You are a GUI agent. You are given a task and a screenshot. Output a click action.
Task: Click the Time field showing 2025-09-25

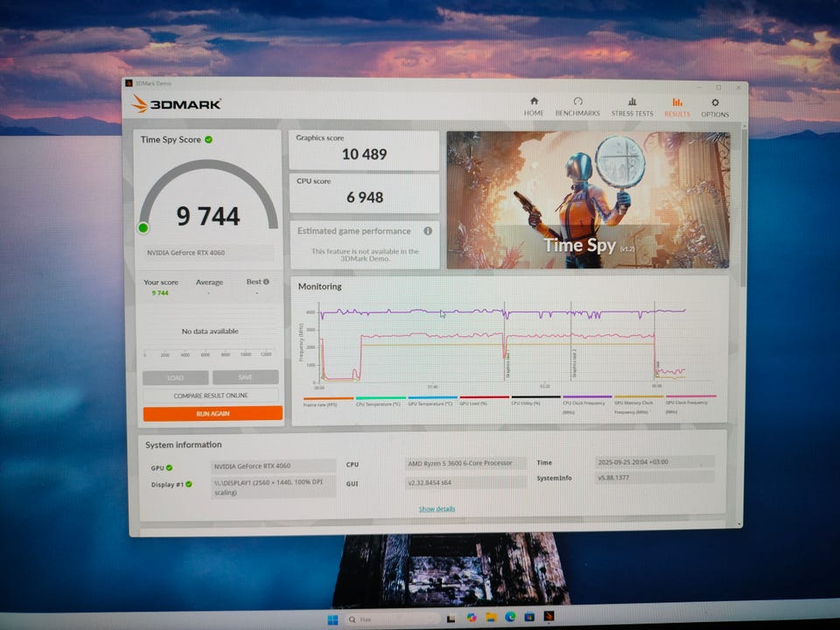654,462
